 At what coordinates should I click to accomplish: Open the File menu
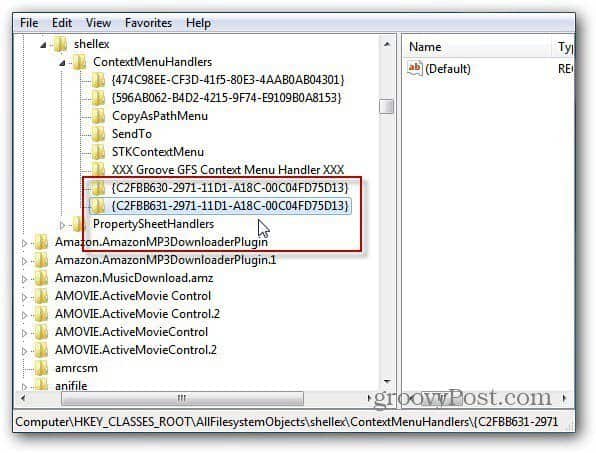29,23
